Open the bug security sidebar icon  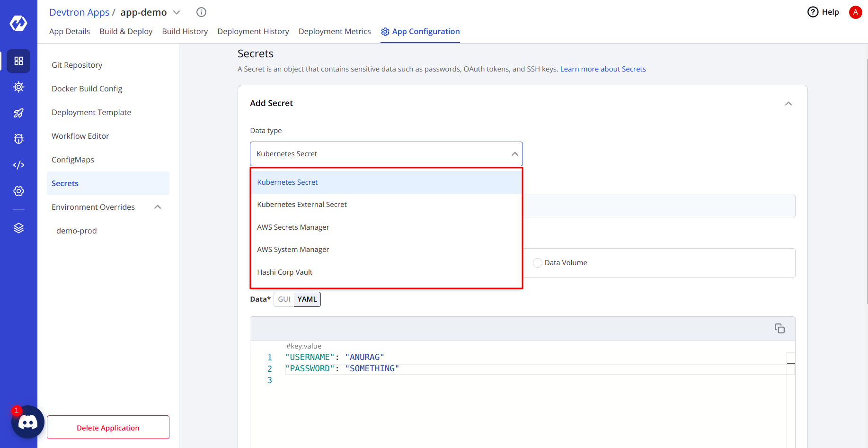18,139
